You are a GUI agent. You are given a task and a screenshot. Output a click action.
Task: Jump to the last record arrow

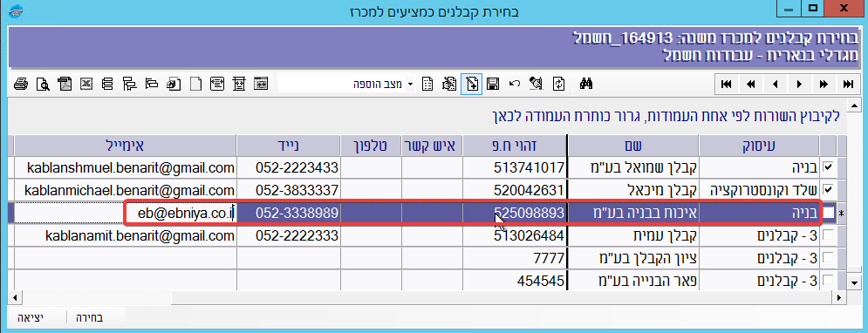click(x=848, y=84)
